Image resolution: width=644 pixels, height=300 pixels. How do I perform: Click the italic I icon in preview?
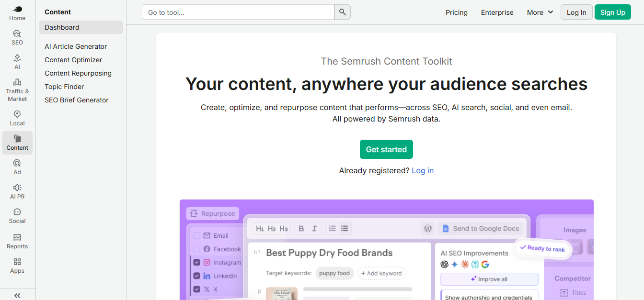click(x=314, y=229)
